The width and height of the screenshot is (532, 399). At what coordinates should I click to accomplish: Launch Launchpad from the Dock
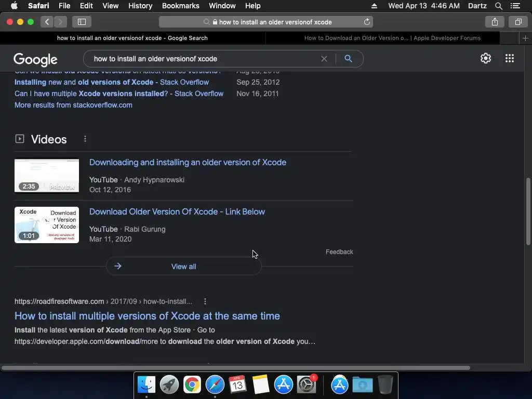pyautogui.click(x=169, y=385)
